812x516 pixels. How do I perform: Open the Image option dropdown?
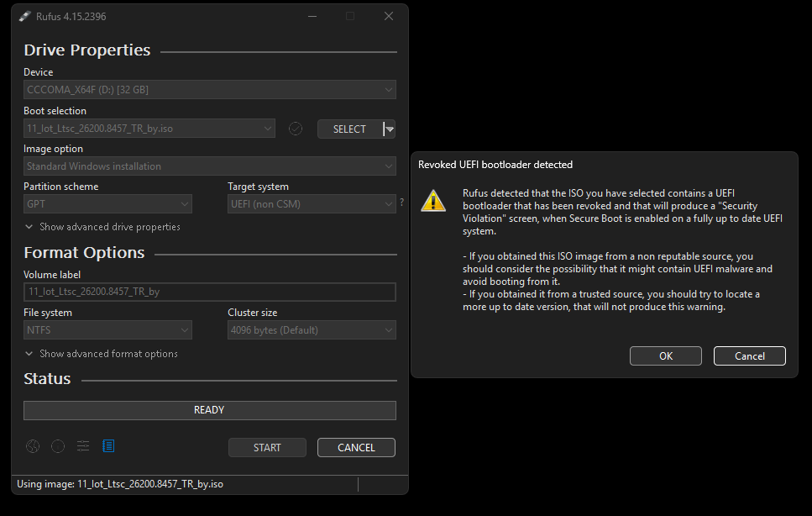[210, 166]
